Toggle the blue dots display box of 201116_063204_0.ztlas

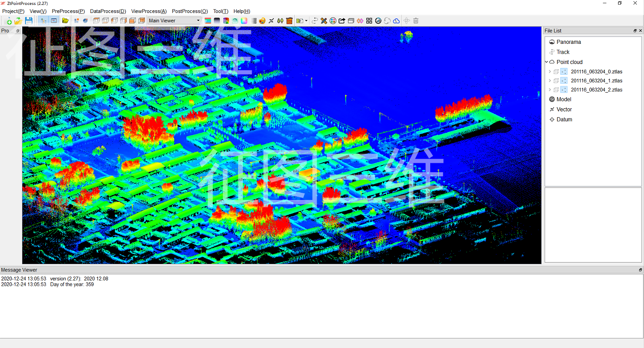click(563, 72)
